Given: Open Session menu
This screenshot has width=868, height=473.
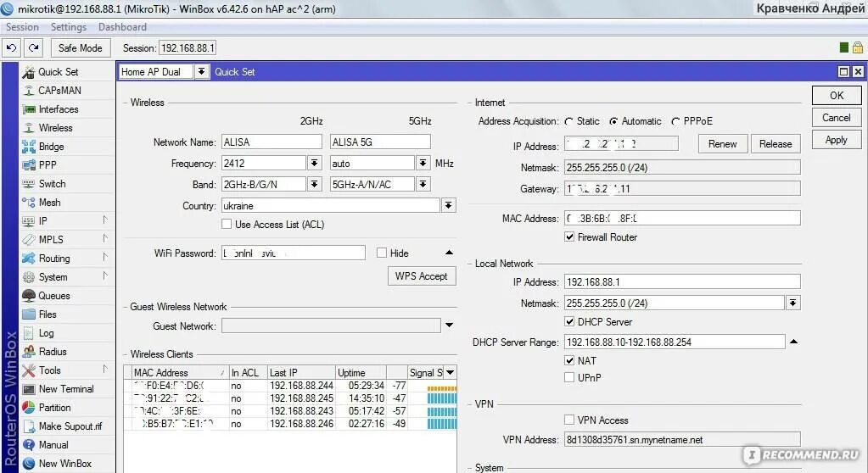Looking at the screenshot, I should pyautogui.click(x=22, y=27).
